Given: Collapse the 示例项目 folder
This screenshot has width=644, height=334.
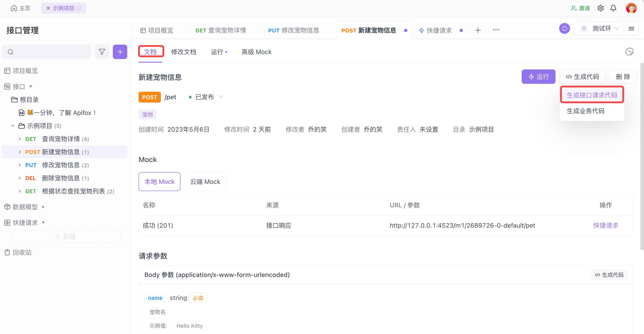Looking at the screenshot, I should point(13,126).
